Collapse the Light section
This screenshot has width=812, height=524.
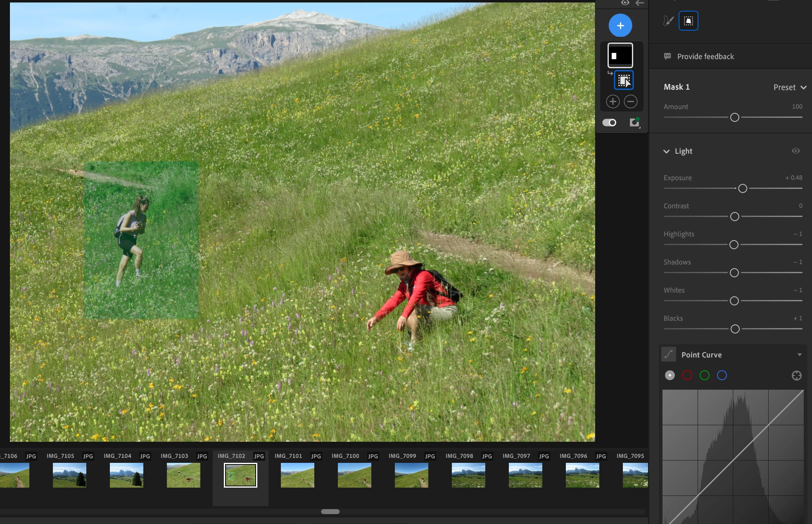coord(666,151)
